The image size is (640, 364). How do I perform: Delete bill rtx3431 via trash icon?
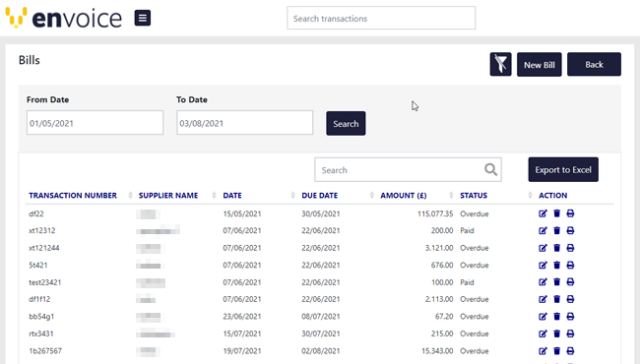(x=556, y=334)
